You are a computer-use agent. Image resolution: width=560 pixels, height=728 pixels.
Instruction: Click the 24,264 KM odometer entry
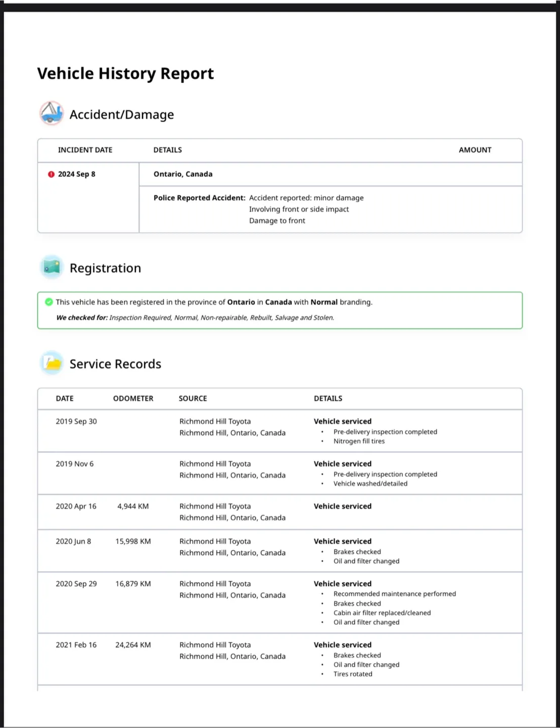tap(133, 645)
